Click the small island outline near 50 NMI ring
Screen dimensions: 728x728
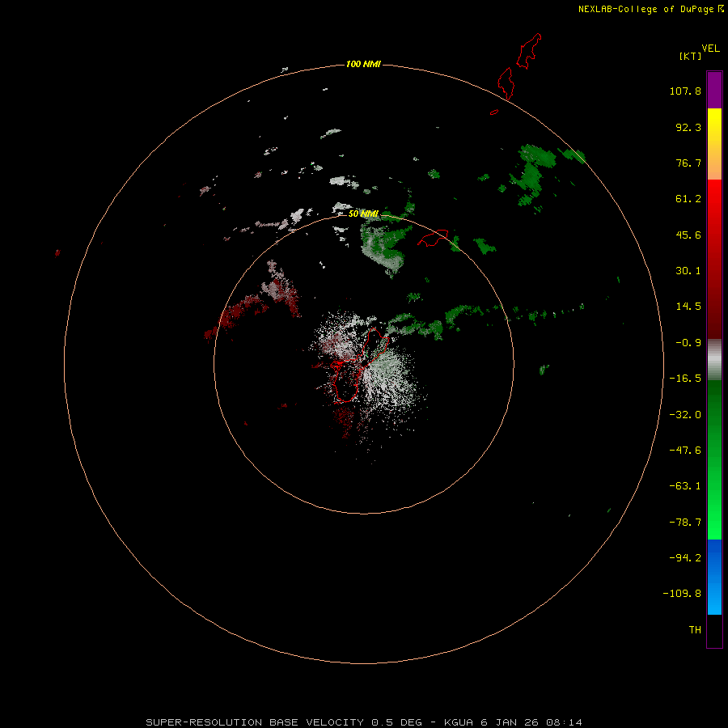point(433,238)
